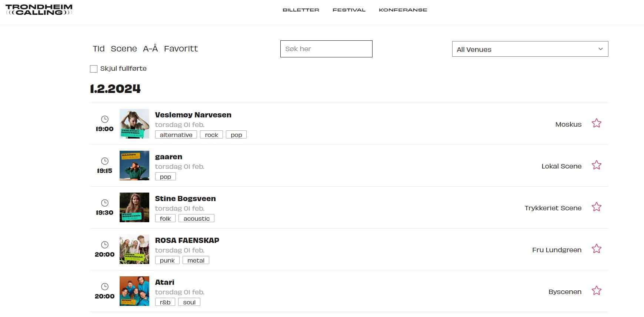The width and height of the screenshot is (644, 317).
Task: Click date text under ROSA FAENSKAP
Action: click(x=180, y=250)
